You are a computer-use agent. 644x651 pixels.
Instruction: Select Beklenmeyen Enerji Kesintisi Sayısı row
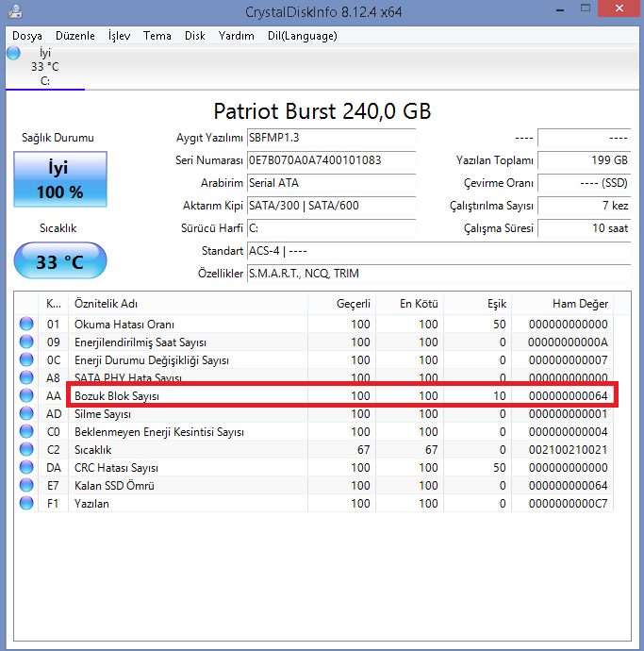coord(314,431)
